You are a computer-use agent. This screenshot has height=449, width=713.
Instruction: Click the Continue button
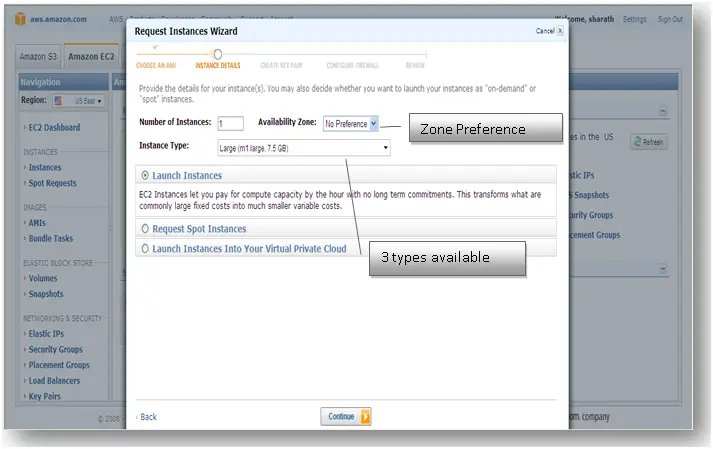click(x=346, y=417)
